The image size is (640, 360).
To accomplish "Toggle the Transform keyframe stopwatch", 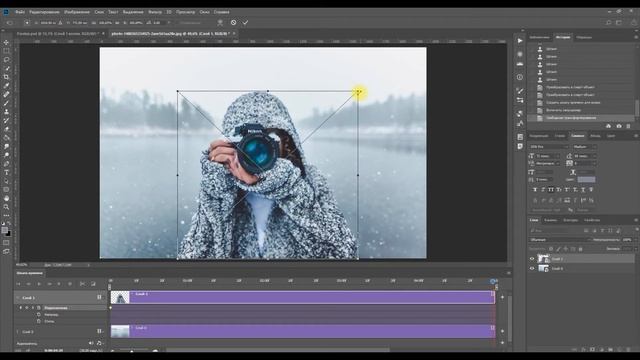I will [x=39, y=308].
